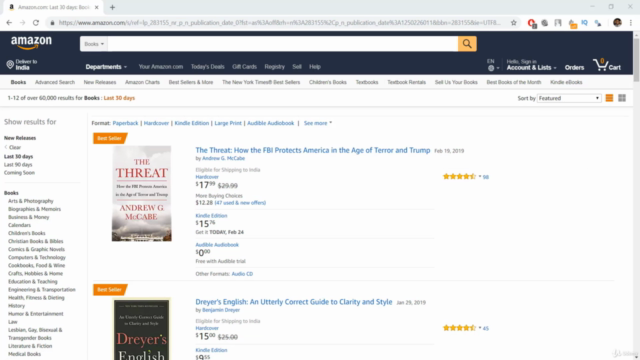Viewport: 640px width, 360px height.
Task: Filter by Paperback format
Action: click(125, 123)
